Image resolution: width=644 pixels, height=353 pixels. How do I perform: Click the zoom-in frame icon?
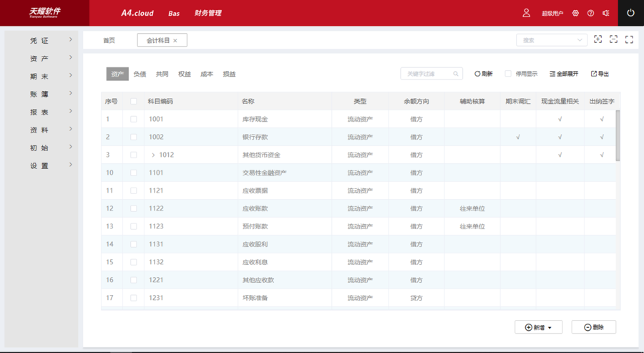(x=598, y=40)
